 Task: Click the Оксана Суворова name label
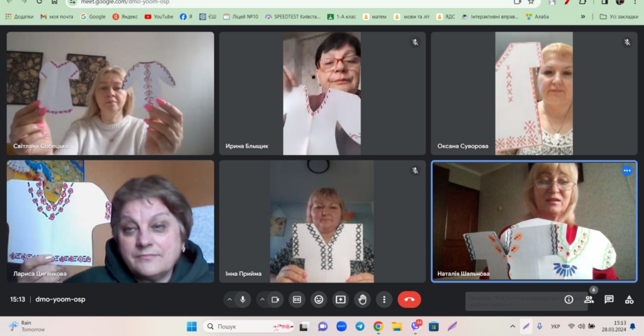coord(462,146)
